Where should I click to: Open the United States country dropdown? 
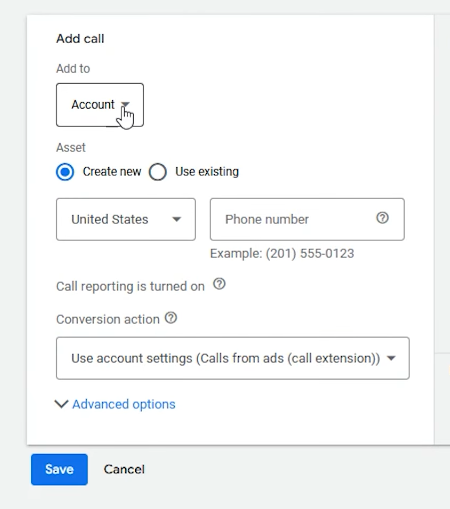[x=126, y=219]
